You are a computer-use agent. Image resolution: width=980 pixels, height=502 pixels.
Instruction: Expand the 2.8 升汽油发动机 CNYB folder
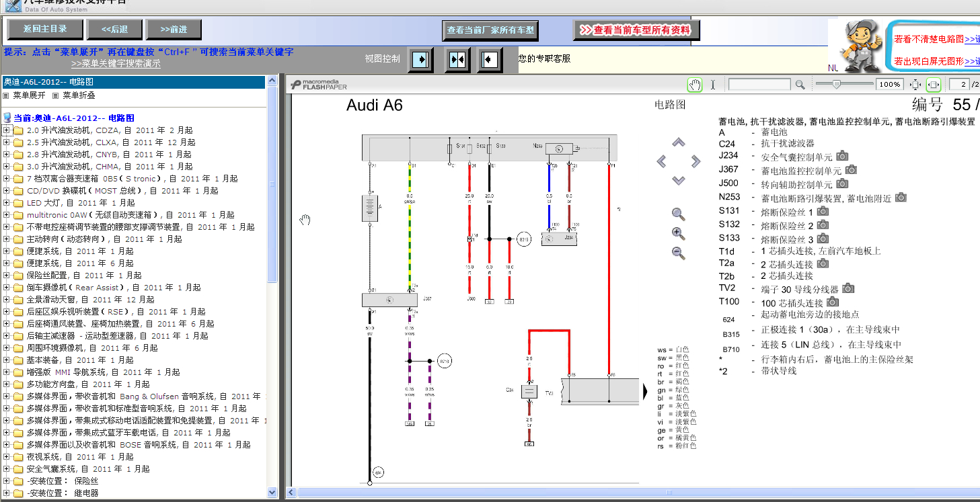tap(7, 155)
